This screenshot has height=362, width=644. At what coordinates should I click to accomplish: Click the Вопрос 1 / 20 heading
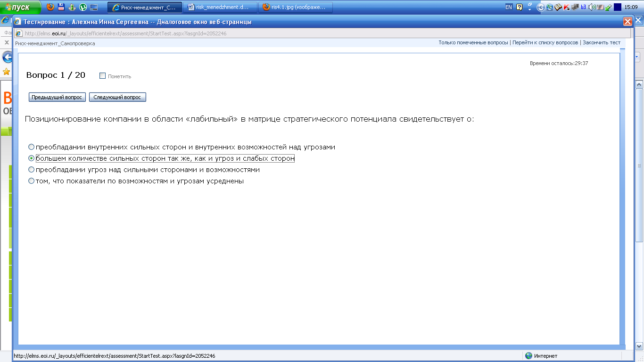click(x=56, y=75)
